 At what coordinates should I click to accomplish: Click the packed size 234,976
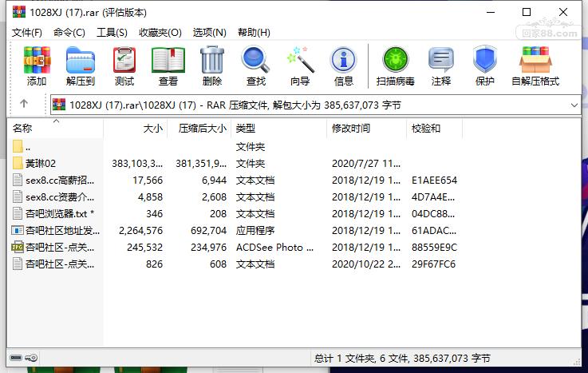(208, 248)
